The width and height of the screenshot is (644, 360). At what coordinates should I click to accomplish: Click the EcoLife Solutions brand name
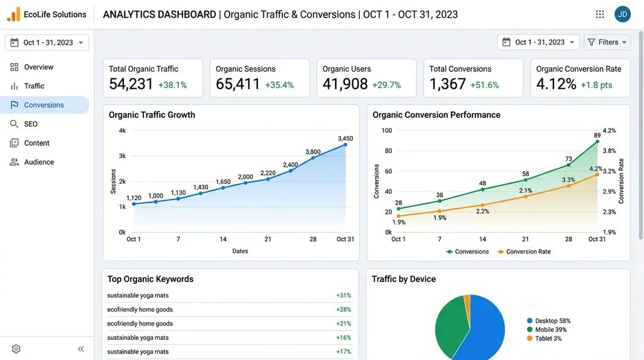tap(55, 14)
